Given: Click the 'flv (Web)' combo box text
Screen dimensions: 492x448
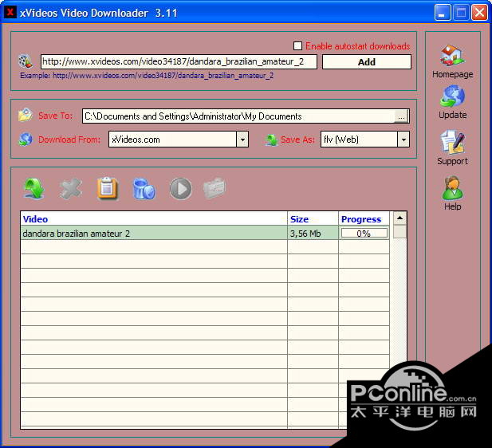Looking at the screenshot, I should coord(341,140).
